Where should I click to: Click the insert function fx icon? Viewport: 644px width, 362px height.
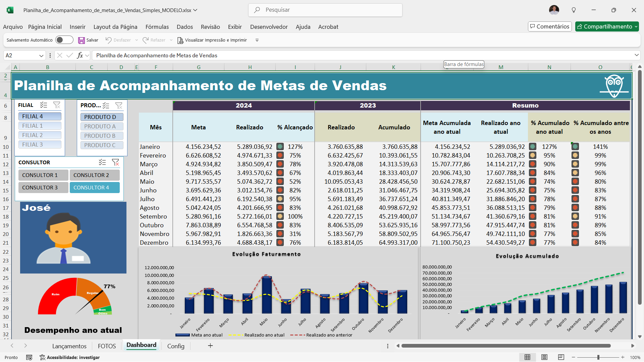[80, 55]
